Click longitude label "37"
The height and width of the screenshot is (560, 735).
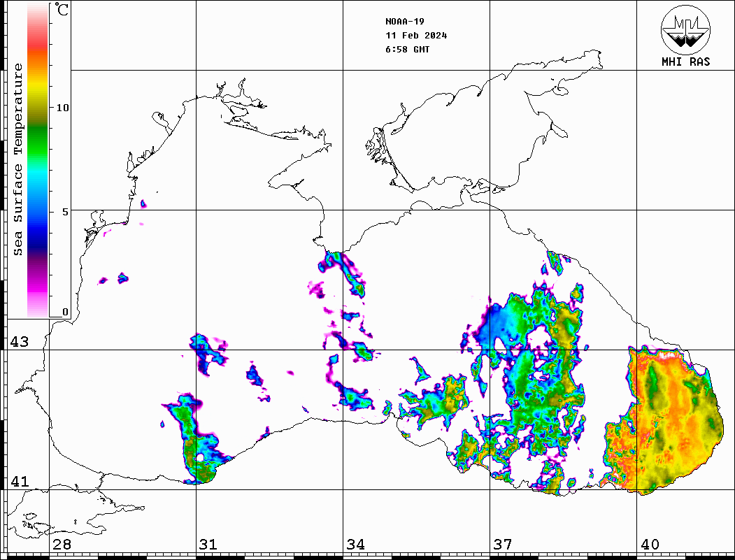point(503,544)
